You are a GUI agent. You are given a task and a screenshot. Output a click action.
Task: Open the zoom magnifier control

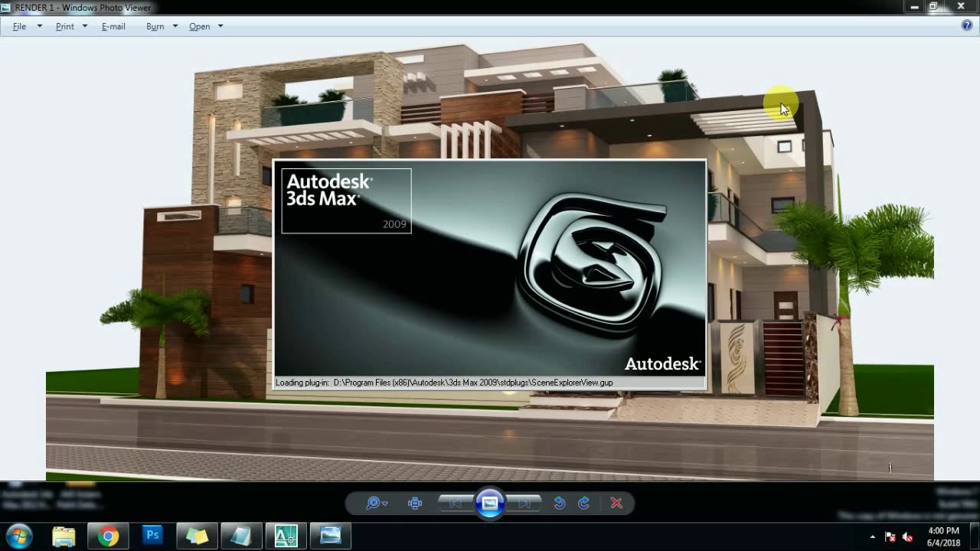point(376,503)
